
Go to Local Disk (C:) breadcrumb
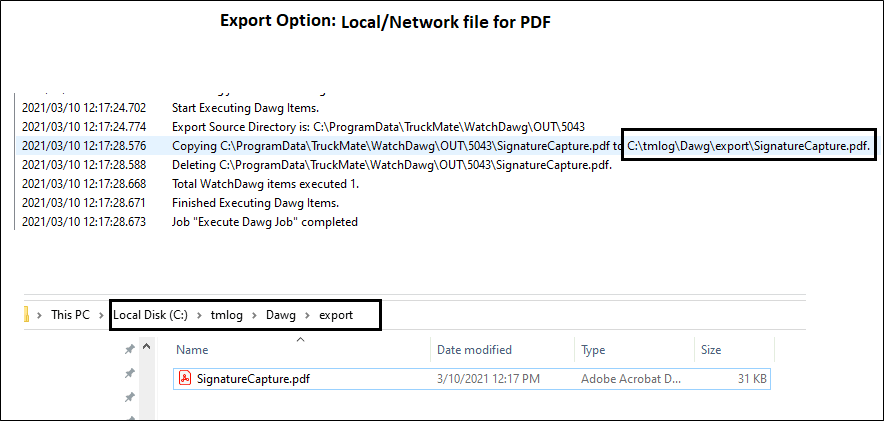pos(152,315)
